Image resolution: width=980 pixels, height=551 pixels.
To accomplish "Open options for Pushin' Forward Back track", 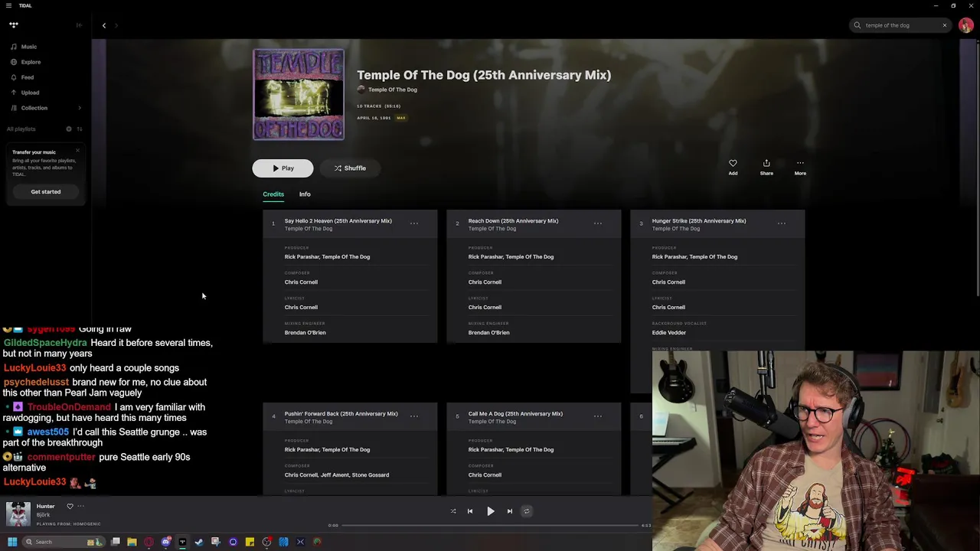I will click(414, 416).
